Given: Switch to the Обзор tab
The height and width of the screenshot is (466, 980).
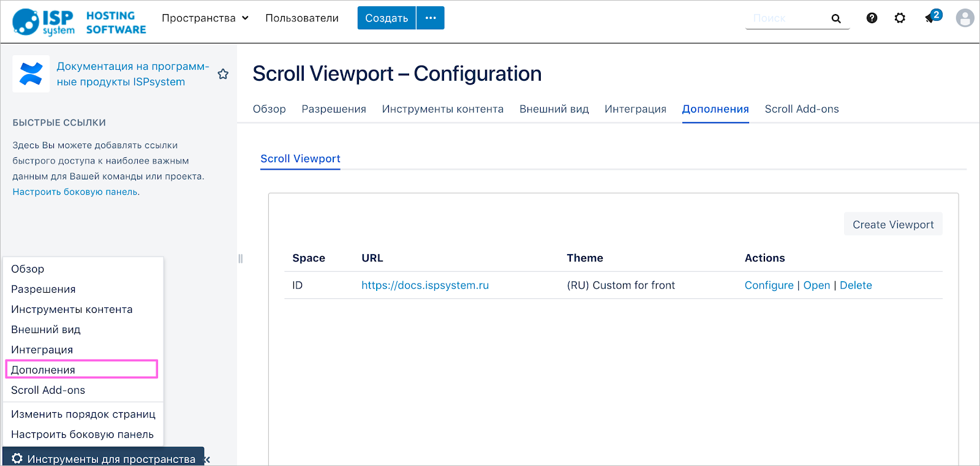Looking at the screenshot, I should click(x=269, y=109).
